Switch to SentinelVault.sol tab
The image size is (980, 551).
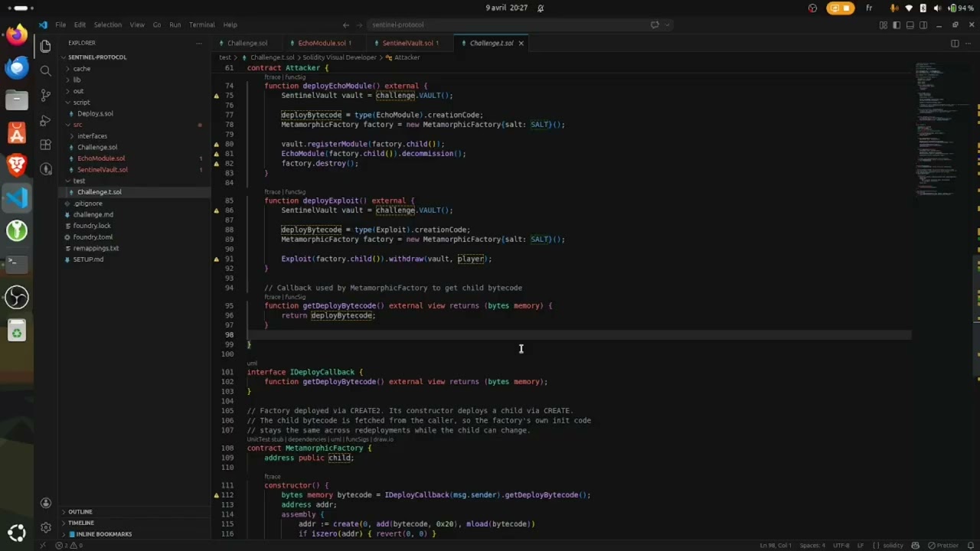pyautogui.click(x=410, y=43)
